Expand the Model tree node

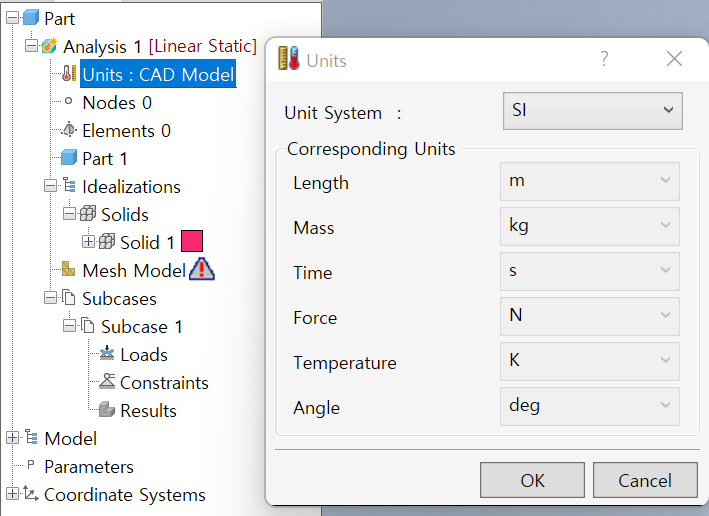(12, 438)
